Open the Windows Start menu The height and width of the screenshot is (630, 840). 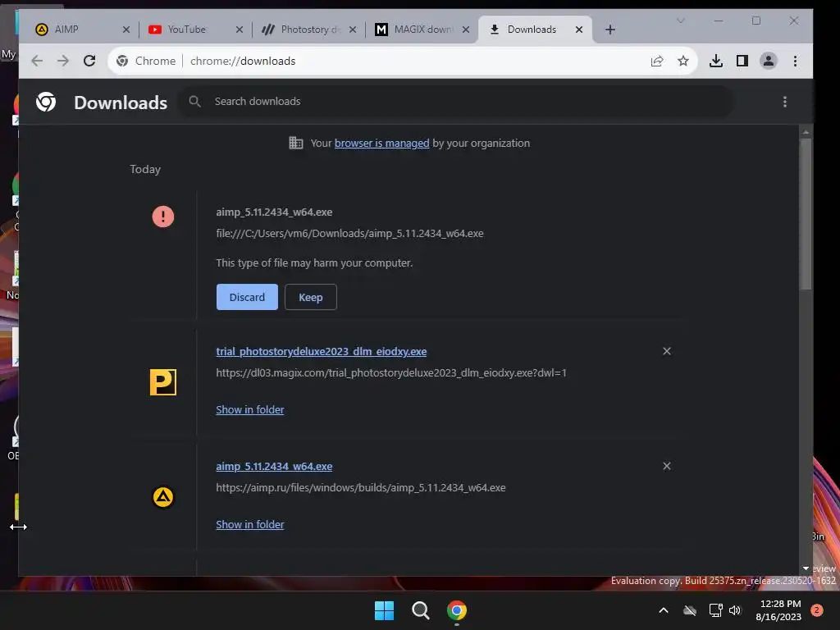coord(384,610)
